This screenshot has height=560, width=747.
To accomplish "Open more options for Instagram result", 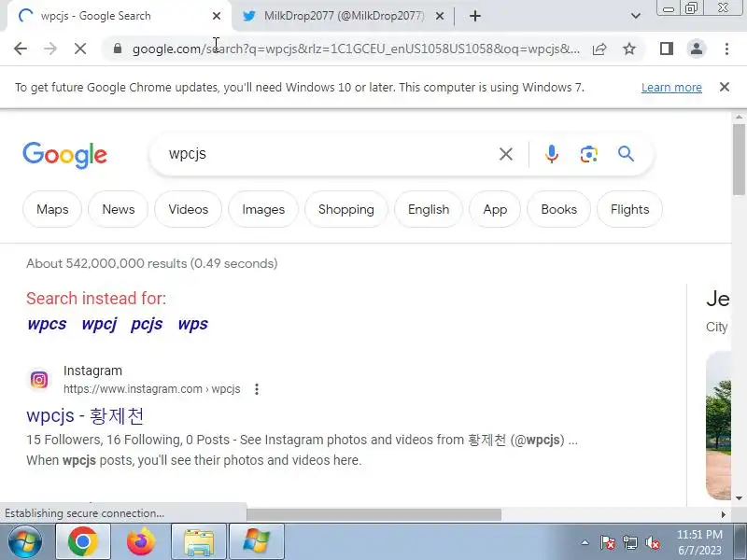I will pyautogui.click(x=257, y=389).
